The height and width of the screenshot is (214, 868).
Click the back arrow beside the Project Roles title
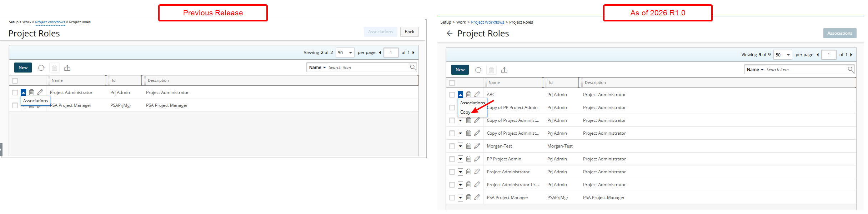coord(450,33)
